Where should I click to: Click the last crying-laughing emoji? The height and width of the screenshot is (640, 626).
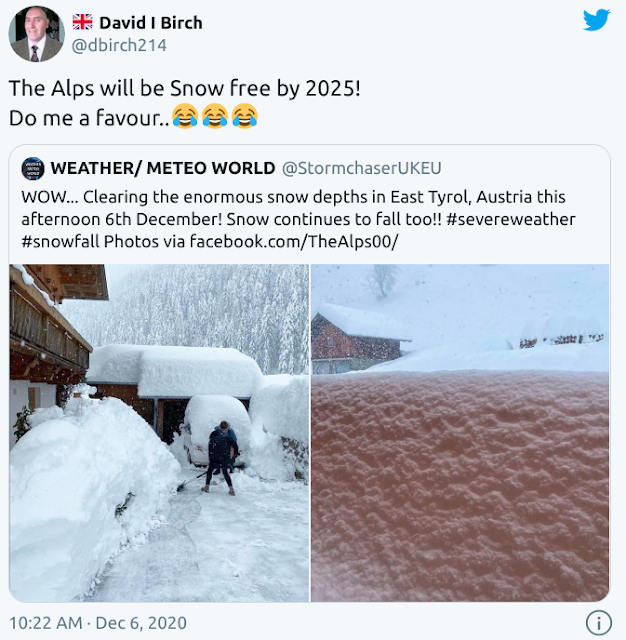[x=244, y=116]
